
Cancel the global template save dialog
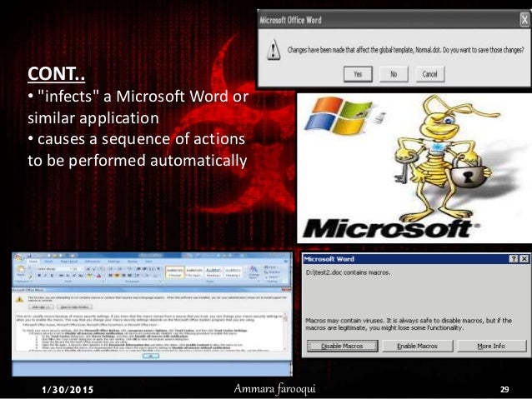click(x=430, y=74)
